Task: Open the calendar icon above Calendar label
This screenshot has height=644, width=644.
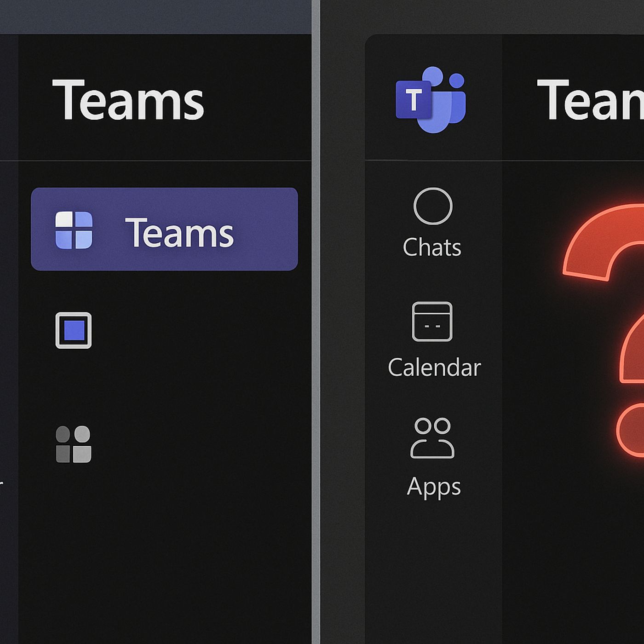Action: [432, 322]
